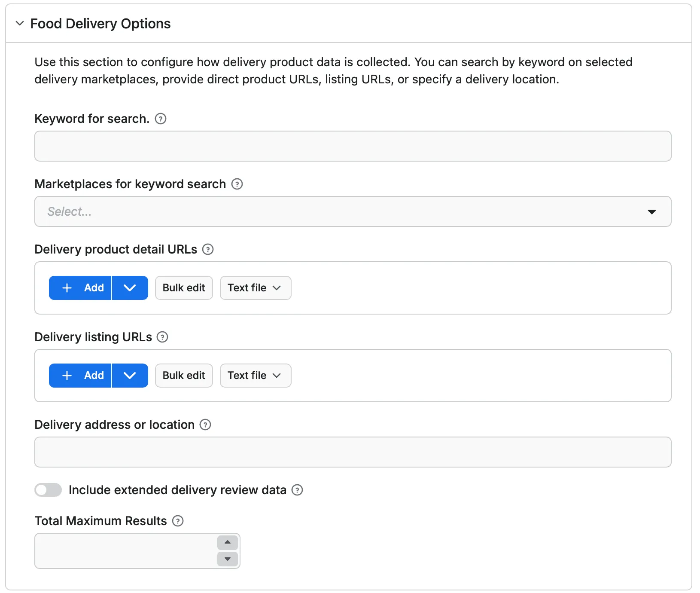This screenshot has height=593, width=700.
Task: Click the plus icon to add listing URL
Action: click(67, 375)
